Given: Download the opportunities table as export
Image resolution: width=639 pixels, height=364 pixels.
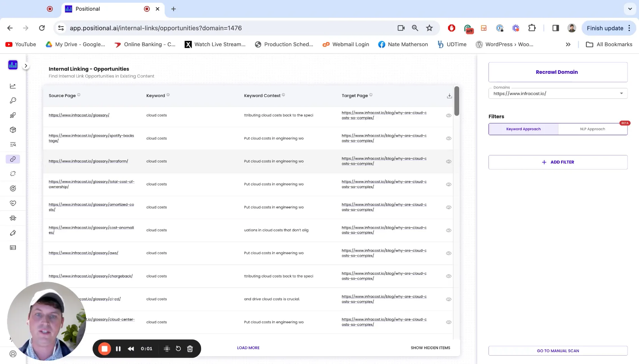Looking at the screenshot, I should 449,96.
